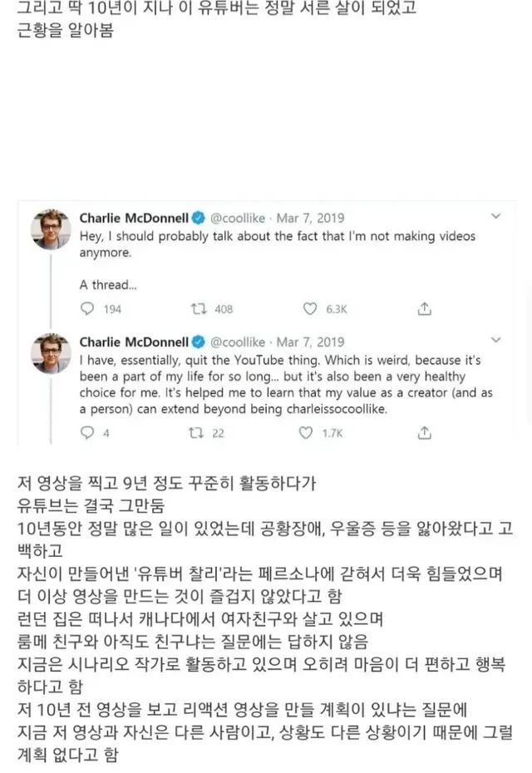Viewport: 532px width, 773px height.
Task: Open Charlie McDonnell's profile name in first tweet
Action: (x=134, y=218)
